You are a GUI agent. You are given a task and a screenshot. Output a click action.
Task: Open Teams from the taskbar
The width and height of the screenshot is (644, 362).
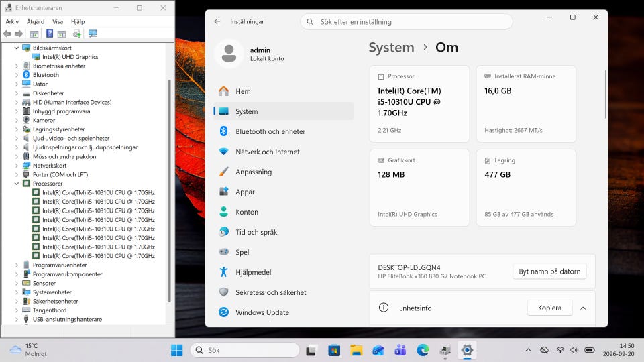pyautogui.click(x=400, y=350)
